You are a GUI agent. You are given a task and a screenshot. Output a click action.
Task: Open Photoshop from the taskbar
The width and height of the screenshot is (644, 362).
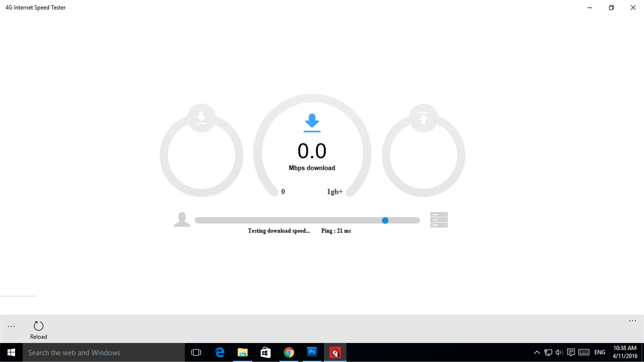coord(312,352)
